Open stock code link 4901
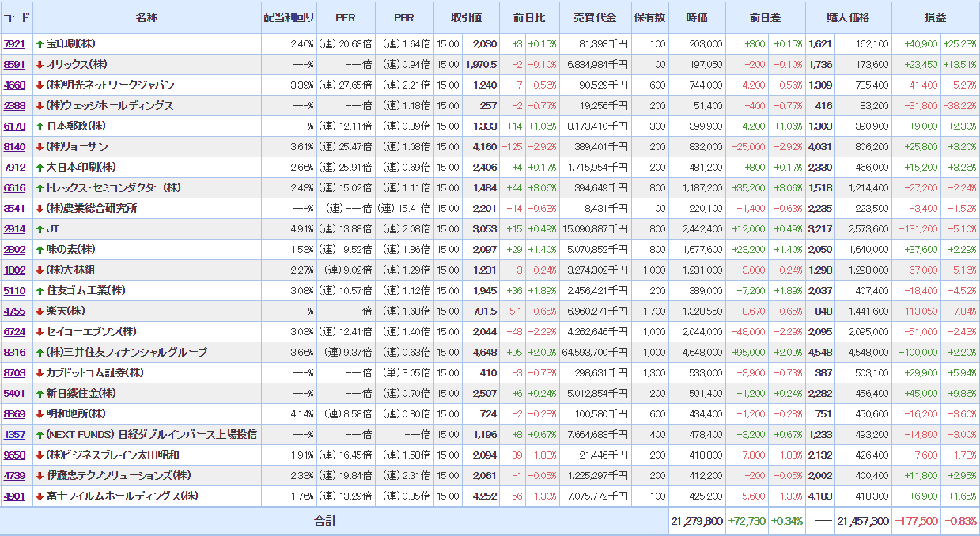Screen dimensions: 980x536 click(x=14, y=496)
